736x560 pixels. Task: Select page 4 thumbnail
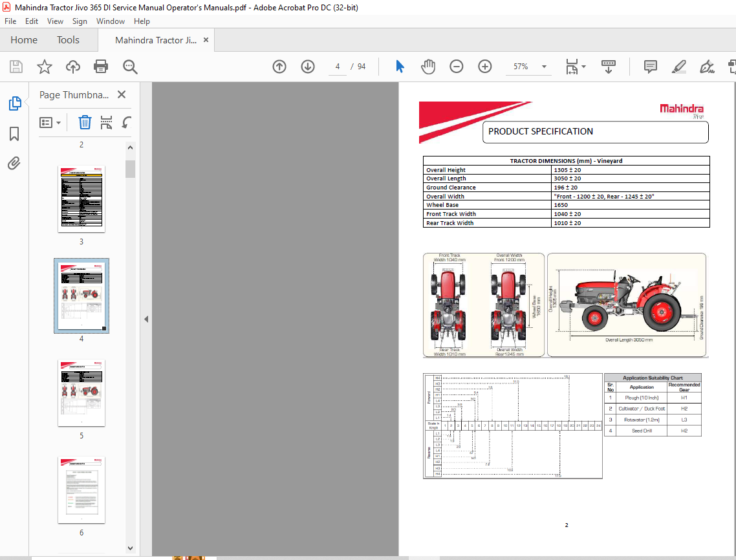pos(81,296)
